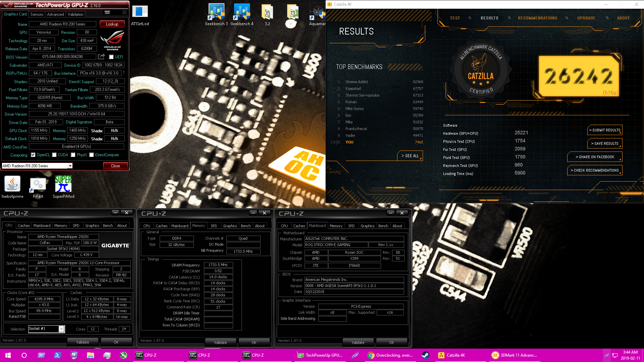Click SUBMIT RESULTS in Catzilla
The width and height of the screenshot is (644, 362).
point(605,130)
